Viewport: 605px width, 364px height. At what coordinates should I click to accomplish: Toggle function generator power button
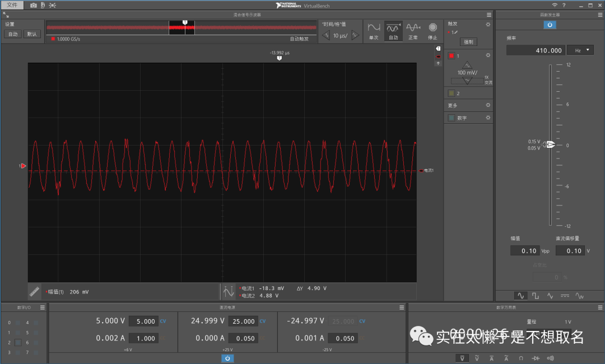tap(550, 25)
